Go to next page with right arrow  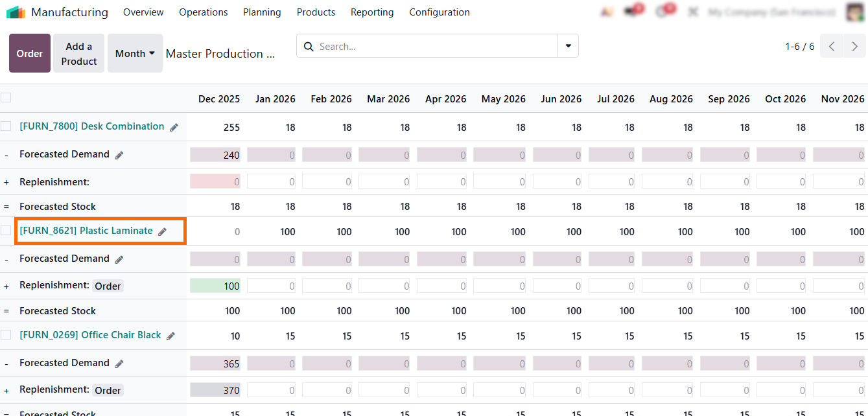(854, 47)
